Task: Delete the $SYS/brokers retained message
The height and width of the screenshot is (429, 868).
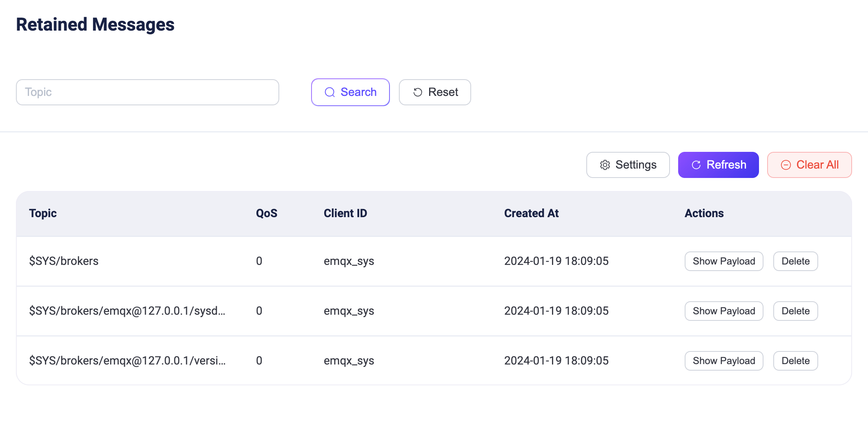Action: pyautogui.click(x=795, y=261)
